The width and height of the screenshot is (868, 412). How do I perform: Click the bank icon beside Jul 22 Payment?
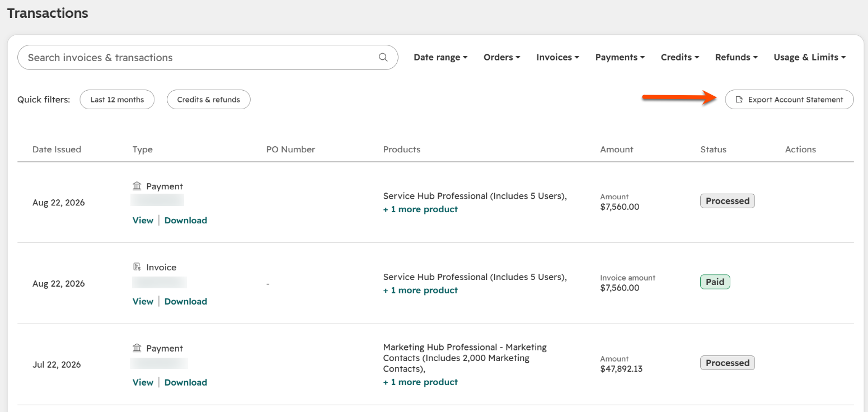point(137,348)
